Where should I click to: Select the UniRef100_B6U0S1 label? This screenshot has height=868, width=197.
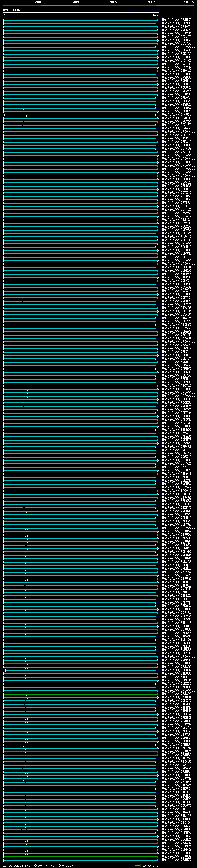click(177, 40)
